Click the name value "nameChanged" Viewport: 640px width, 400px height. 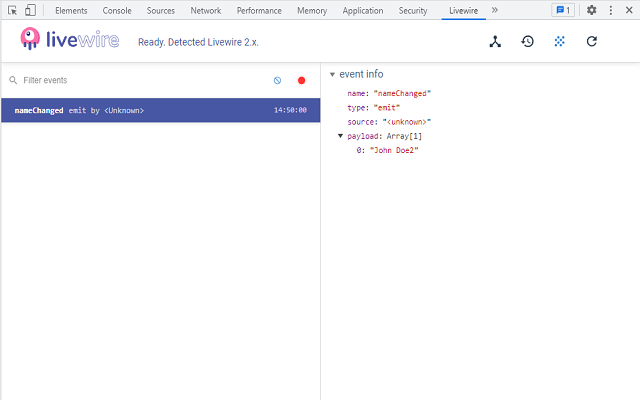click(402, 93)
